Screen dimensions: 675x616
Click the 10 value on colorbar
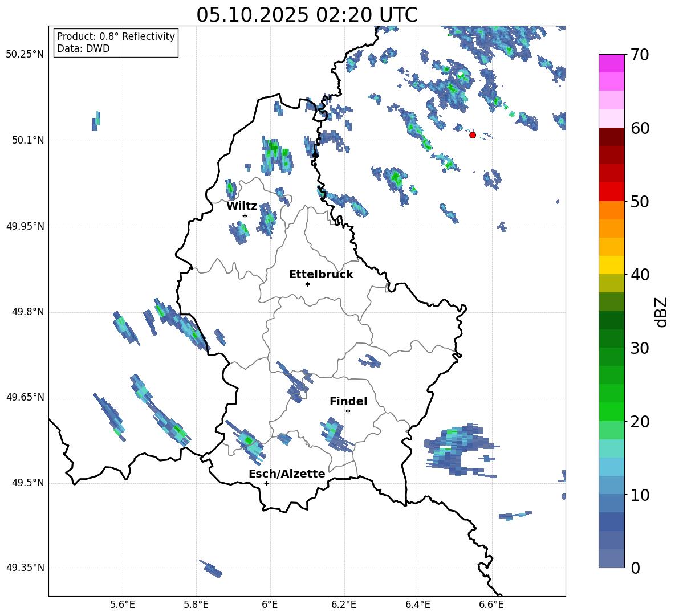(640, 495)
